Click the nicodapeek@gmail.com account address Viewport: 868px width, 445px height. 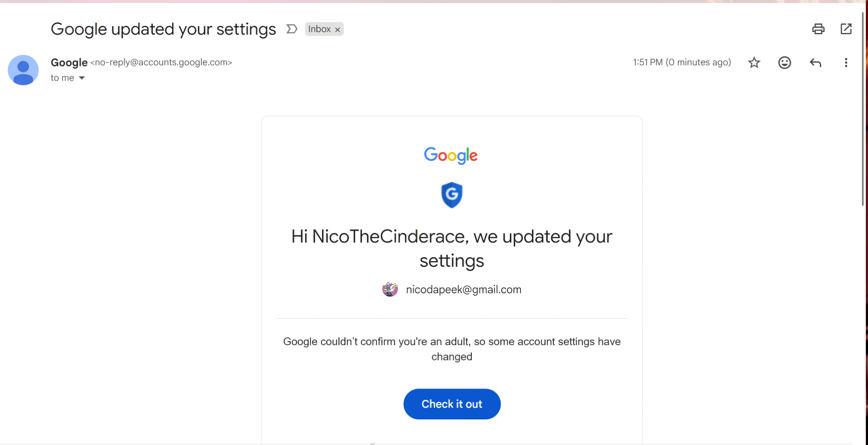[x=464, y=290]
